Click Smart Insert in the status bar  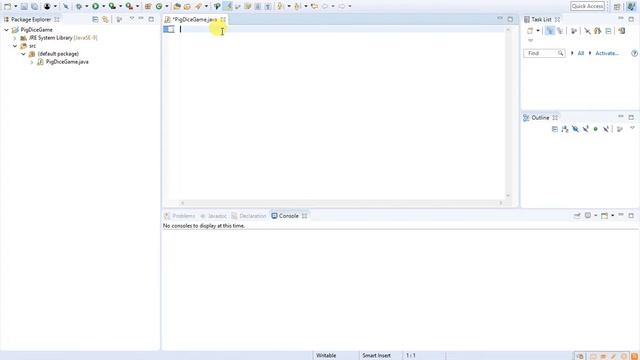376,356
